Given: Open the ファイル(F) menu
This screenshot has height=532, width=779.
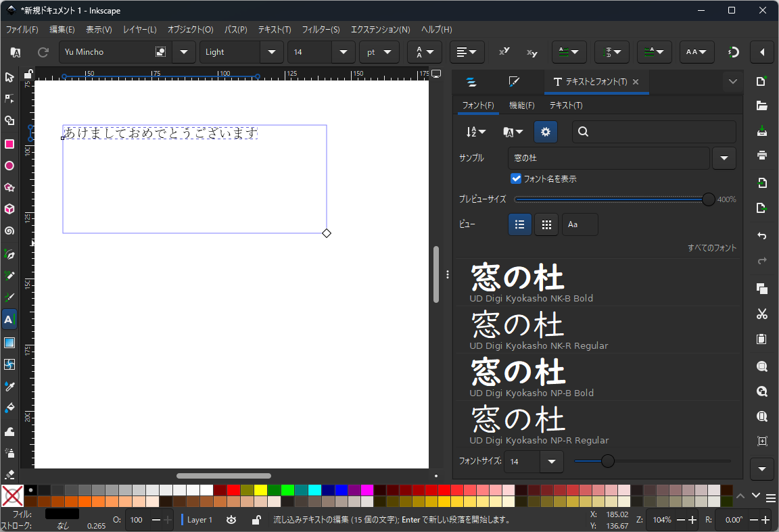Looking at the screenshot, I should (x=22, y=29).
